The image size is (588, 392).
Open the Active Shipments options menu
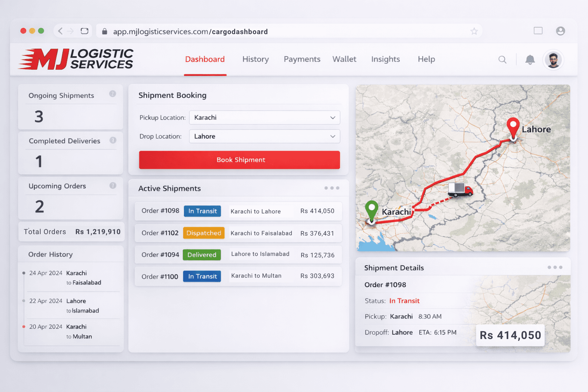332,188
